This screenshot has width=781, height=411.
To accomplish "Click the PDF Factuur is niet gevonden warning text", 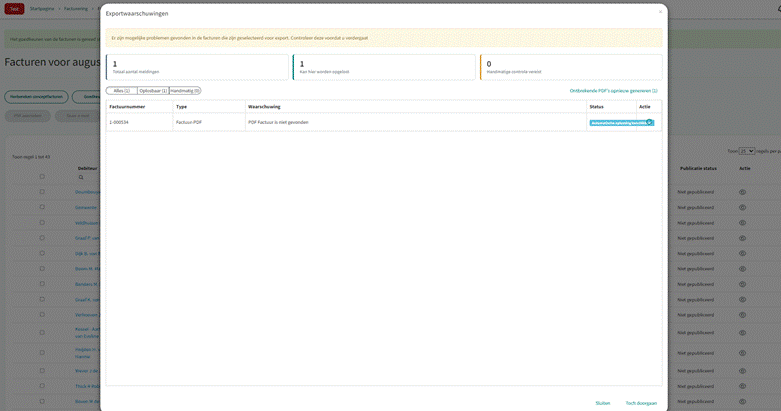I will 278,122.
